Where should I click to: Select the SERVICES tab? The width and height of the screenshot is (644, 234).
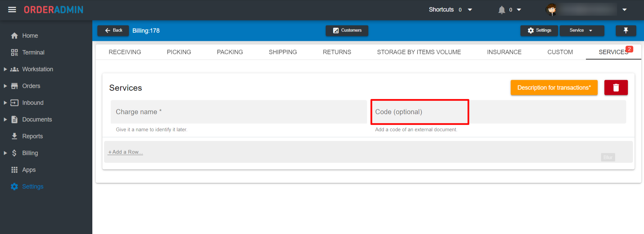pyautogui.click(x=613, y=52)
